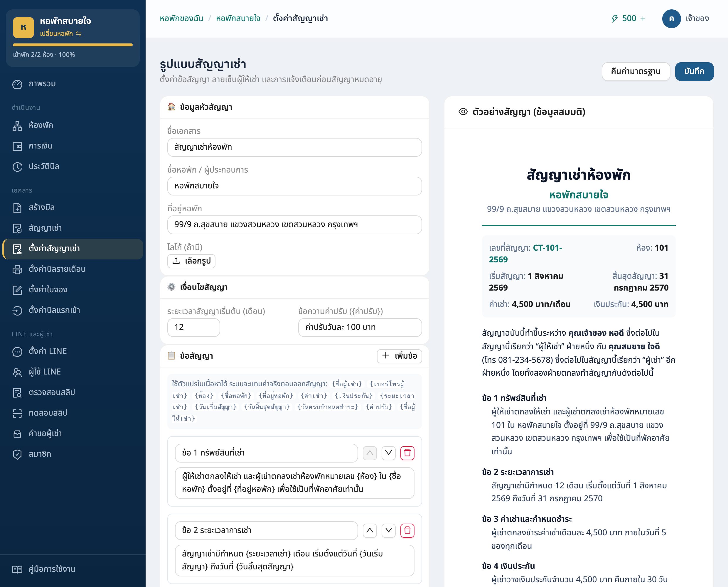Viewport: 728px width, 587px height.
Task: Move clause ข้อ 2 ระยะเวลาการเช่า up
Action: point(370,530)
